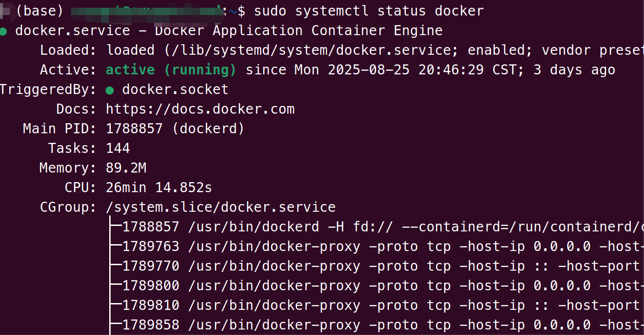Click Main PID value 1788857 (dockerd)
The width and height of the screenshot is (644, 335).
[175, 129]
